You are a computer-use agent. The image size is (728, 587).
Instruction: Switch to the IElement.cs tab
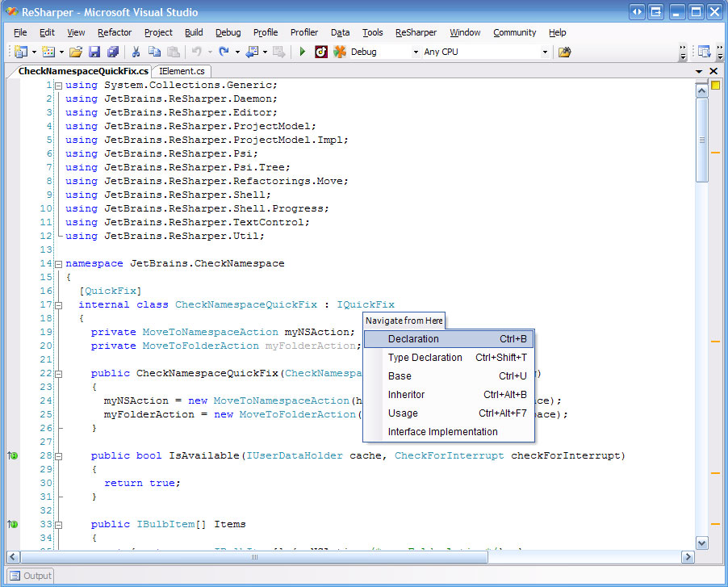[182, 71]
